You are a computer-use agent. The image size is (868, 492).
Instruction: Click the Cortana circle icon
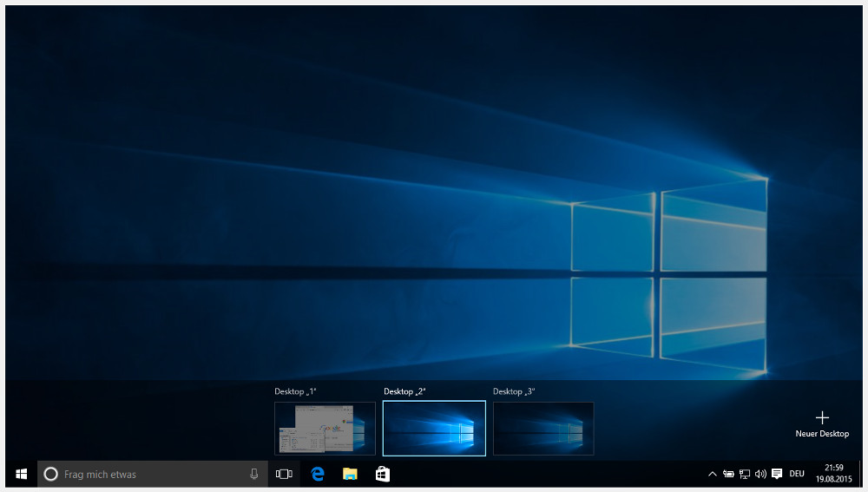coord(50,475)
